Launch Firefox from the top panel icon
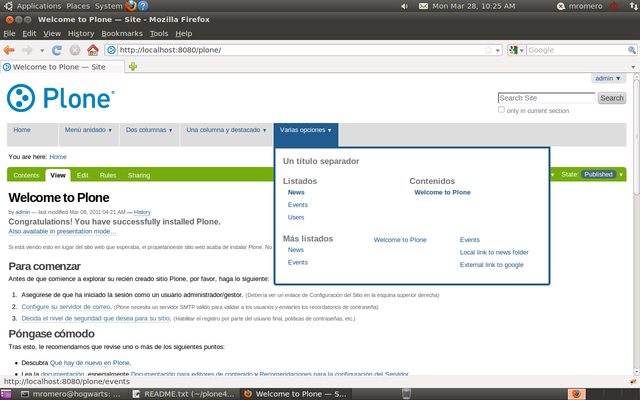The image size is (640, 400). [131, 6]
